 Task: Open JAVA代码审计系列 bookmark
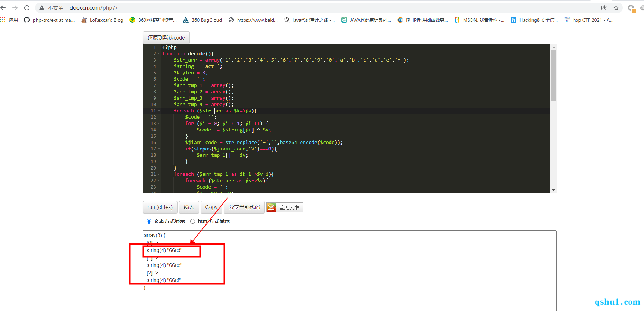pos(366,20)
